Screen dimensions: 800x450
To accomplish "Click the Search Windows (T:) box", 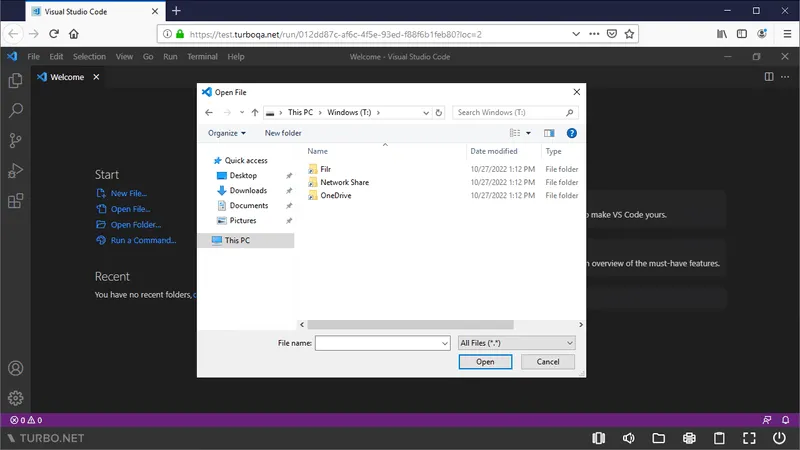I will pyautogui.click(x=515, y=112).
